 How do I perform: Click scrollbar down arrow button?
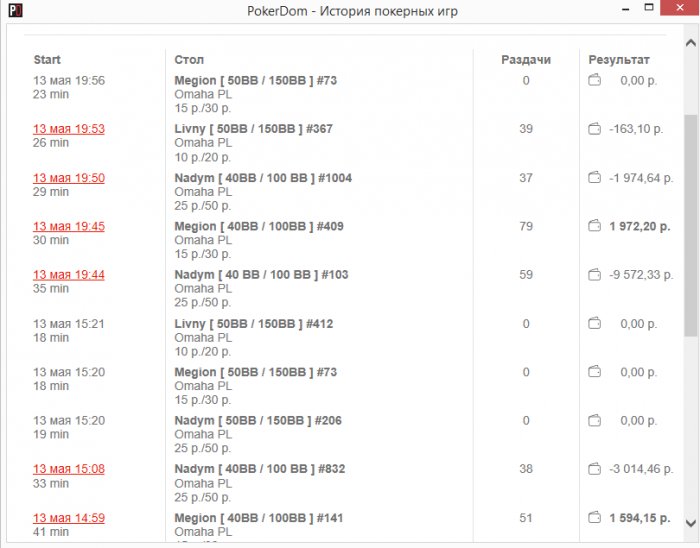[691, 524]
